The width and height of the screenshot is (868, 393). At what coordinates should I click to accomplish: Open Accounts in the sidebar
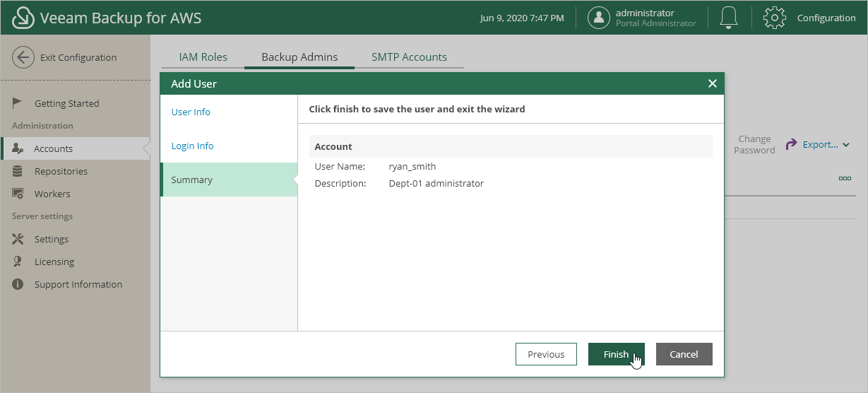pyautogui.click(x=53, y=148)
